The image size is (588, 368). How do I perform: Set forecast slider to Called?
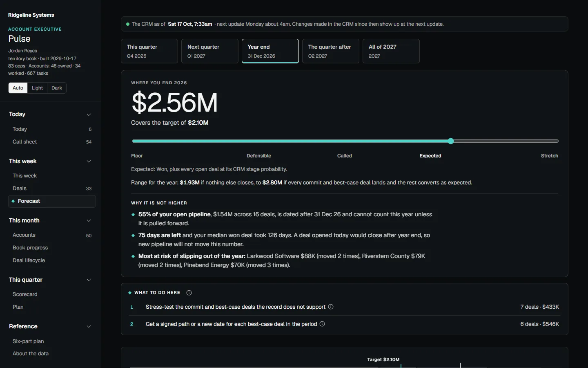point(345,156)
